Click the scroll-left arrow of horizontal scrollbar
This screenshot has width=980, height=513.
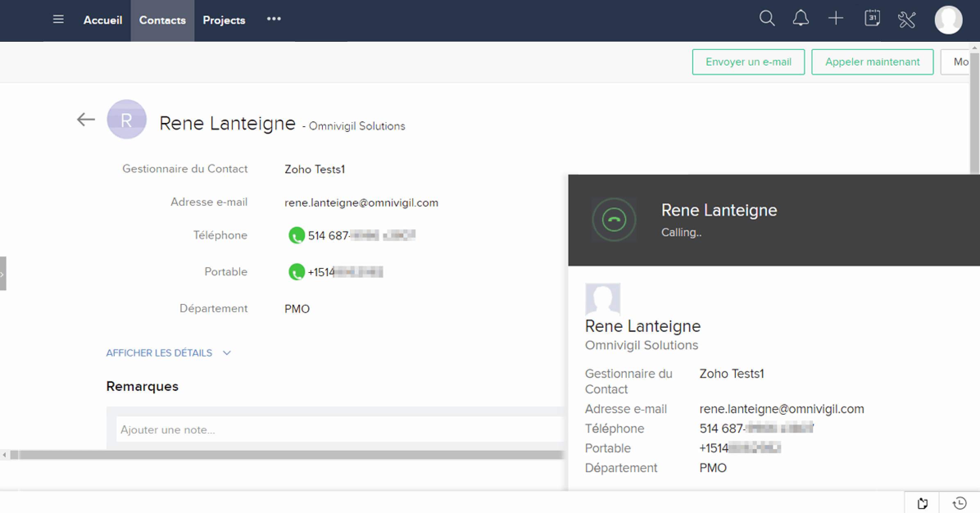[4, 455]
